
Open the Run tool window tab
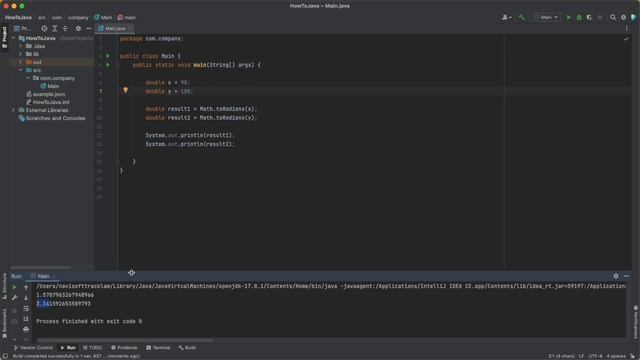[68, 348]
